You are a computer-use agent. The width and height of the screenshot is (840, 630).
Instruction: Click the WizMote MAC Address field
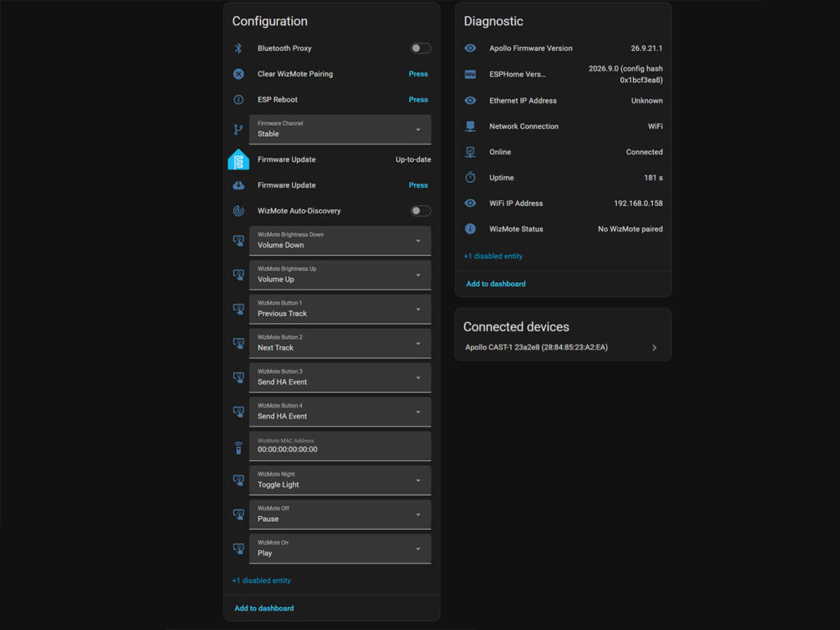tap(340, 447)
